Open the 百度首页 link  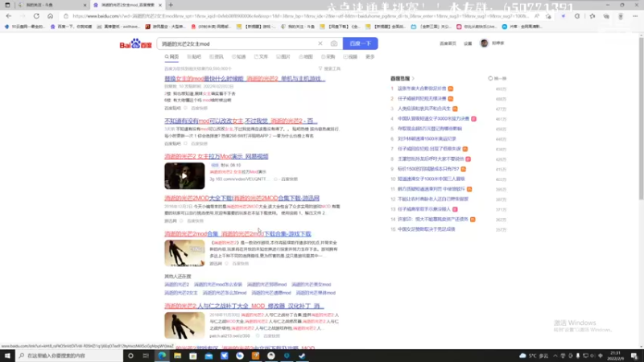tap(448, 43)
